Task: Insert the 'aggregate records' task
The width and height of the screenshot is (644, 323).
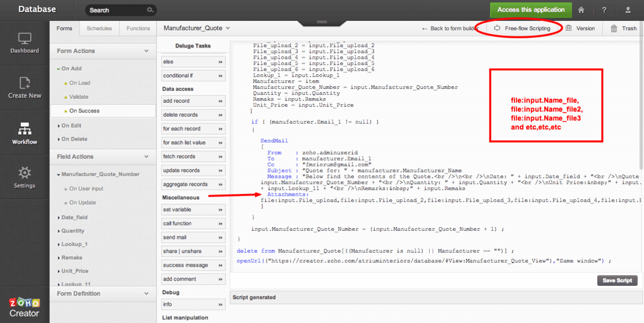Action: [193, 185]
